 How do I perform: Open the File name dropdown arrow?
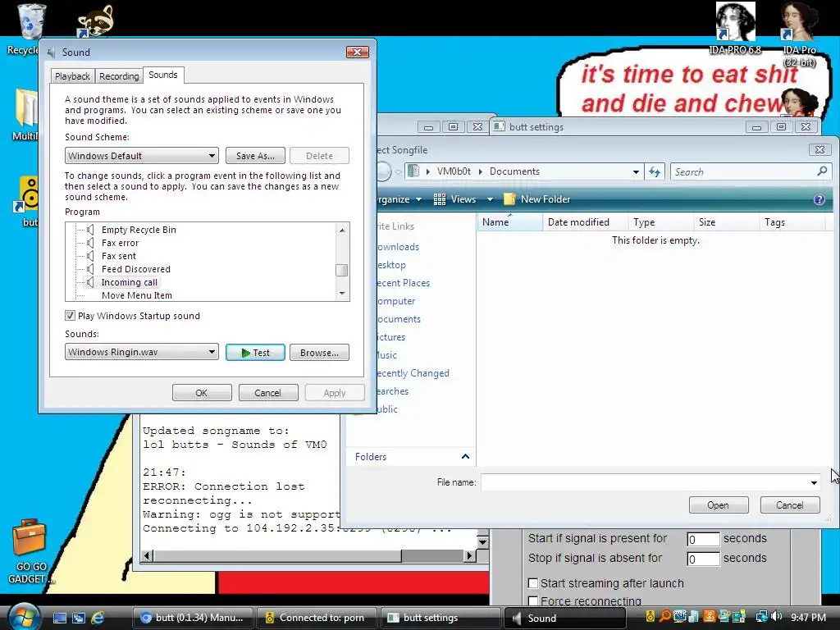point(814,482)
